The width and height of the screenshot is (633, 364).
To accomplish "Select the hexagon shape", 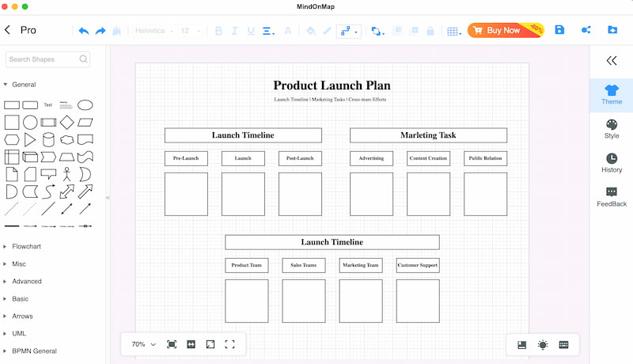I will click(12, 139).
